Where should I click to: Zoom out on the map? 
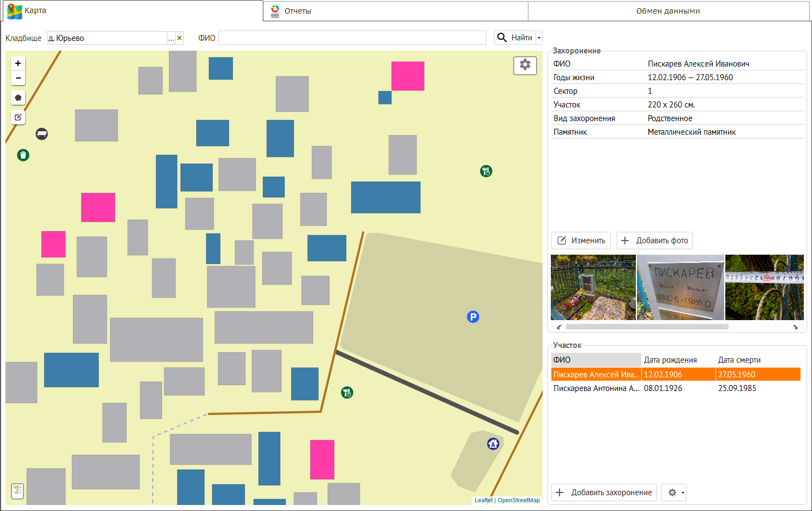[18, 78]
